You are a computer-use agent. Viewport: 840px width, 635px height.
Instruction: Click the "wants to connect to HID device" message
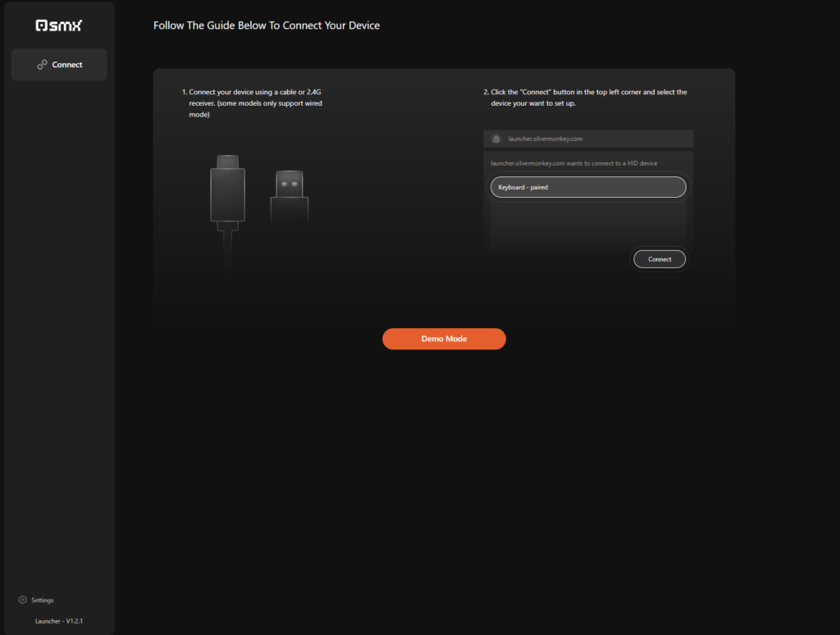(x=573, y=163)
